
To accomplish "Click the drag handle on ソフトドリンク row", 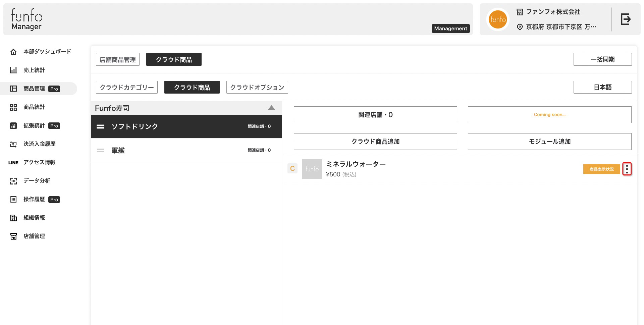I will click(x=101, y=126).
